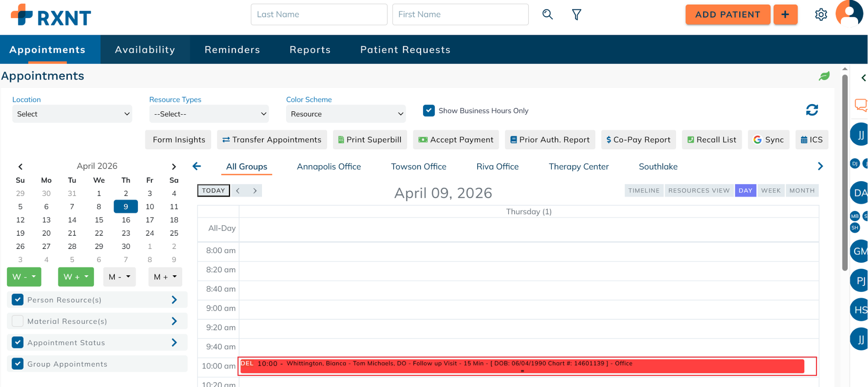Open the chat messages icon
868x387 pixels.
click(860, 105)
